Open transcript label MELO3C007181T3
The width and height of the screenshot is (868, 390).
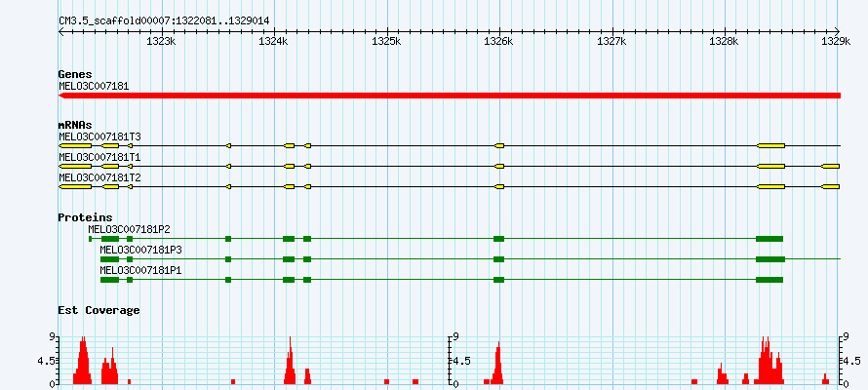99,136
